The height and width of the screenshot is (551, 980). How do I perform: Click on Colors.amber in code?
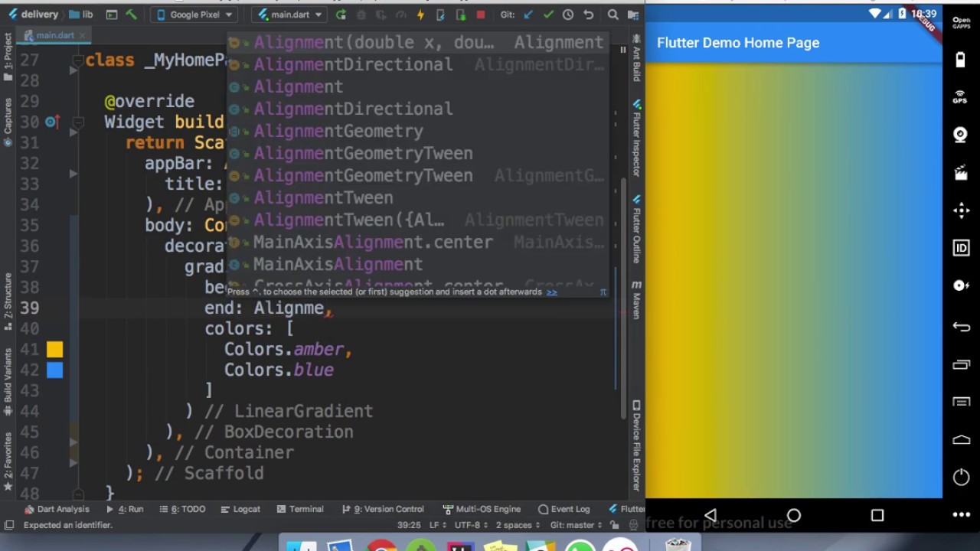(284, 349)
